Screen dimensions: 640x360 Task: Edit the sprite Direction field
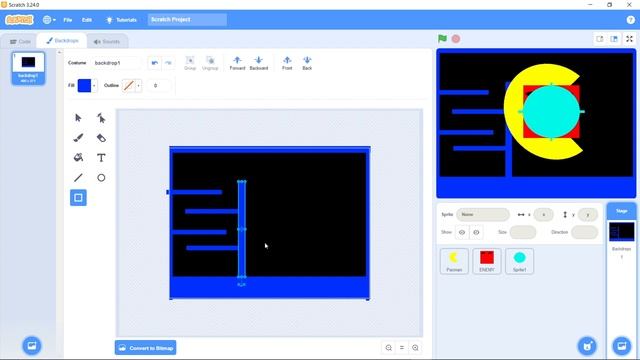584,232
